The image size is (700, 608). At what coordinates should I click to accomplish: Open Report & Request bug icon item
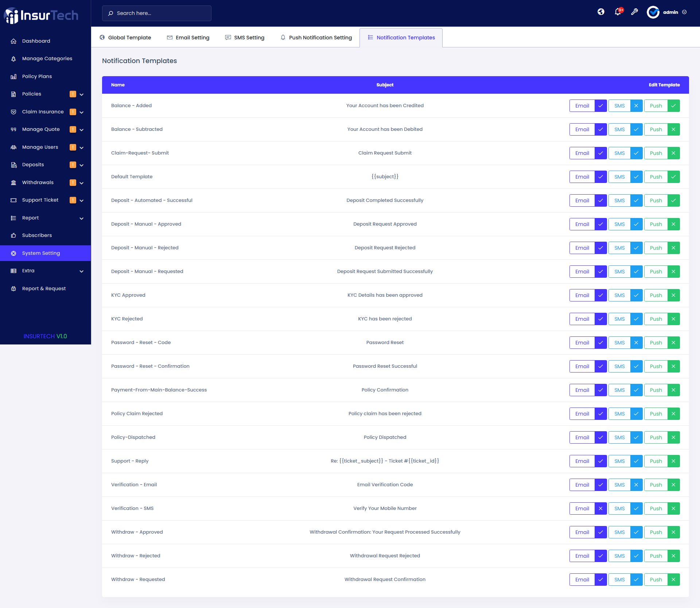click(44, 288)
